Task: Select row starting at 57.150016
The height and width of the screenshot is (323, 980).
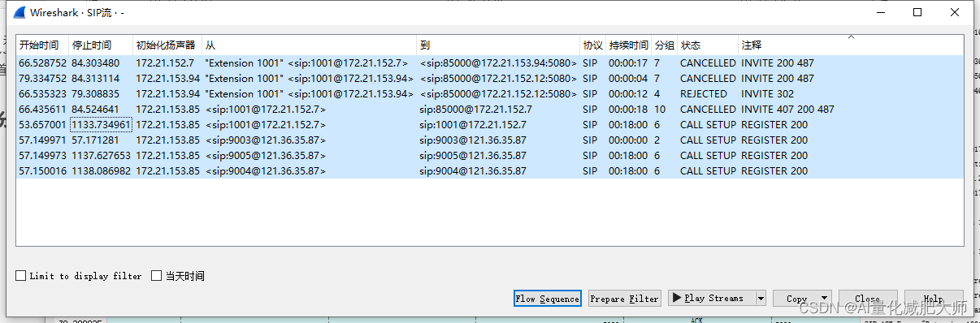Action: (490, 170)
